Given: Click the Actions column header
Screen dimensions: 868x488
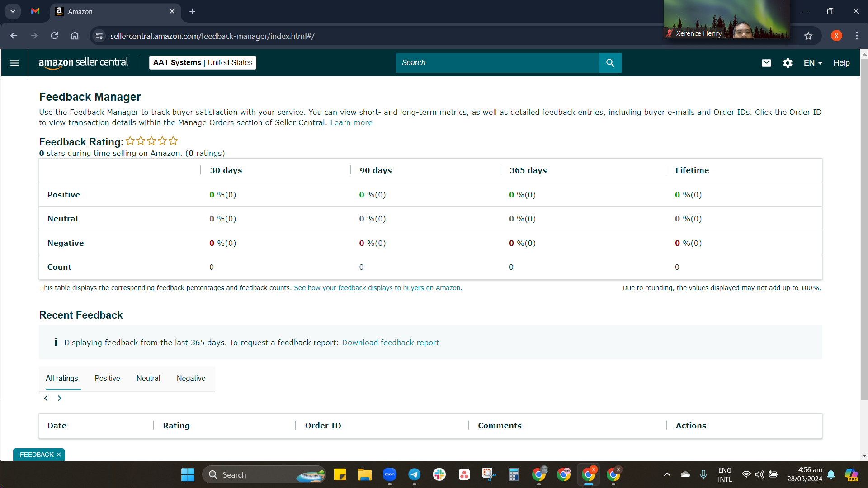Looking at the screenshot, I should coord(691,426).
